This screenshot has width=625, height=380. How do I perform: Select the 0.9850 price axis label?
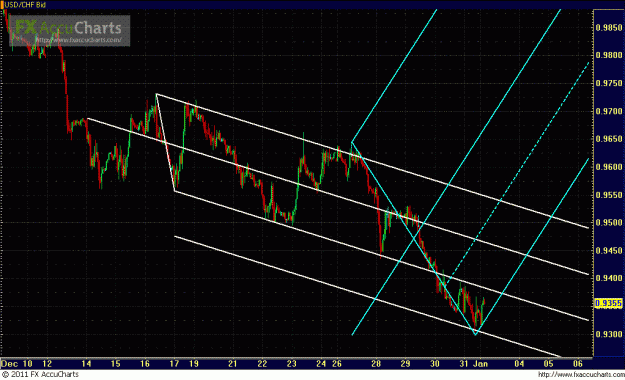point(609,28)
